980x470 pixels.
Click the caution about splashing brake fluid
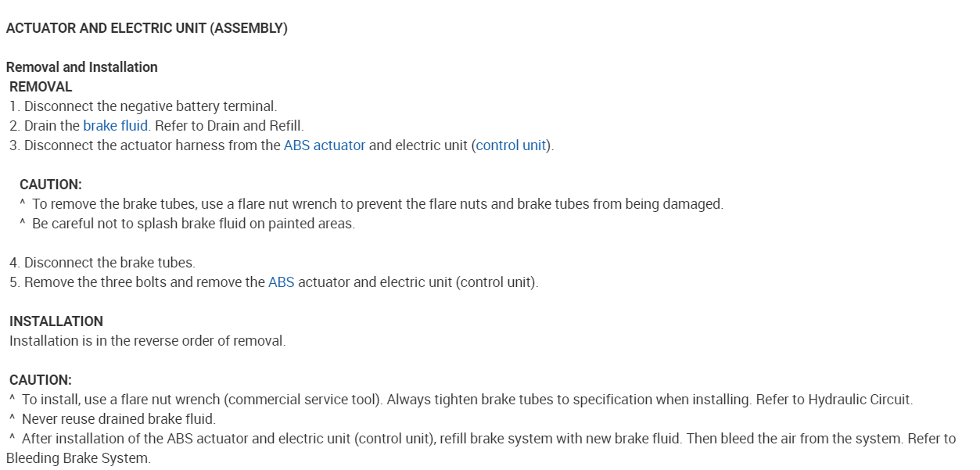(x=193, y=224)
